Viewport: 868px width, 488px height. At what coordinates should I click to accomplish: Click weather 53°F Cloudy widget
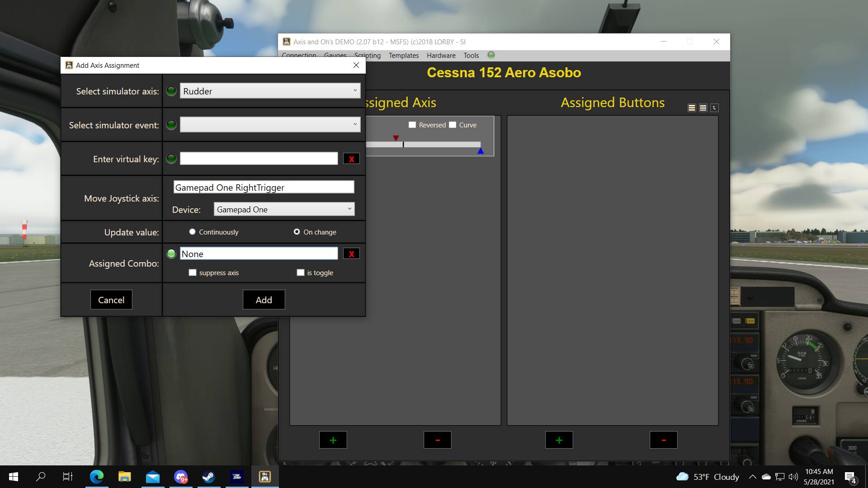[708, 477]
